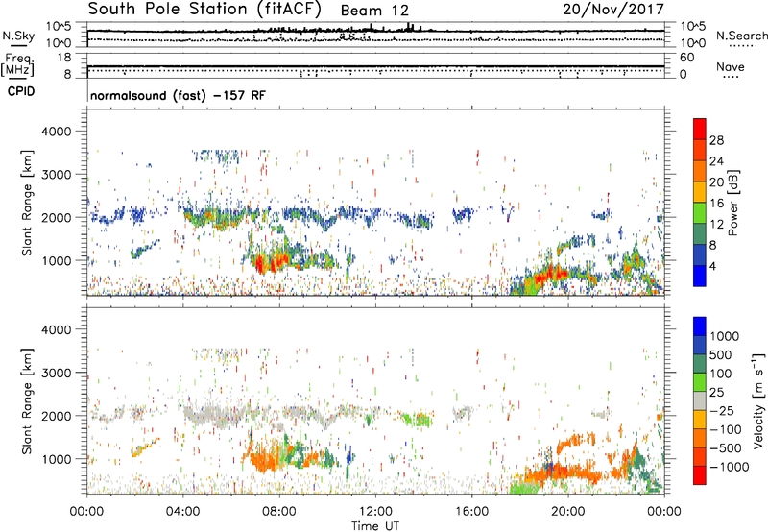Click the 04:00 time tick label
The height and width of the screenshot is (532, 768).
tap(182, 512)
